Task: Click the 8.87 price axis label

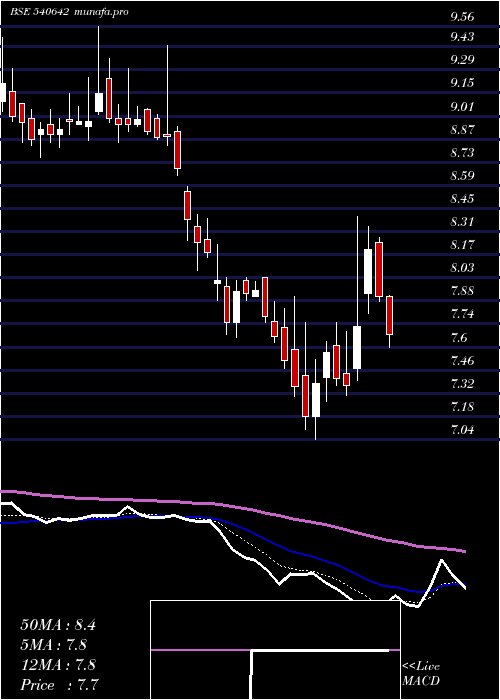Action: coord(462,130)
